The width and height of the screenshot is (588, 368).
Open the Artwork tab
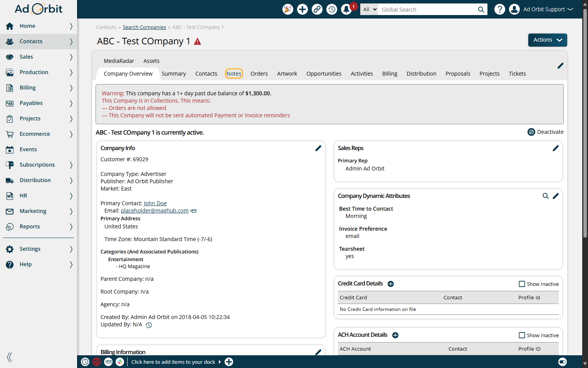pyautogui.click(x=287, y=74)
